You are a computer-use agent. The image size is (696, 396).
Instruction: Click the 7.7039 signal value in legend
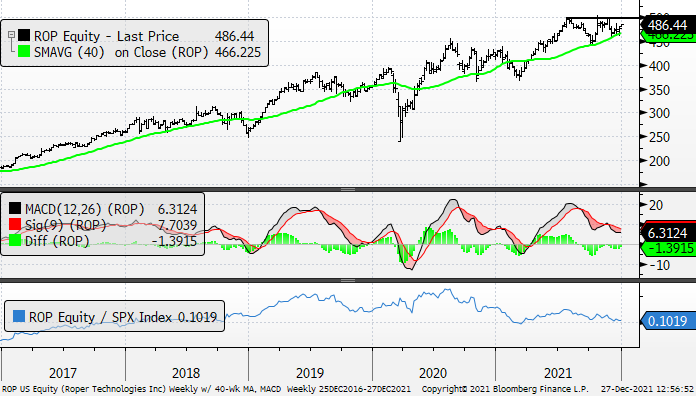(x=178, y=225)
